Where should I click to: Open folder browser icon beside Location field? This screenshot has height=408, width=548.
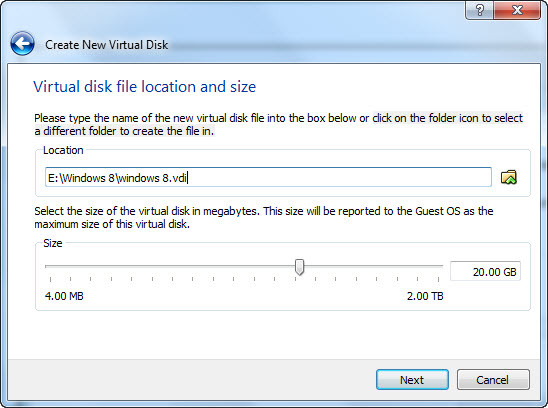(509, 177)
